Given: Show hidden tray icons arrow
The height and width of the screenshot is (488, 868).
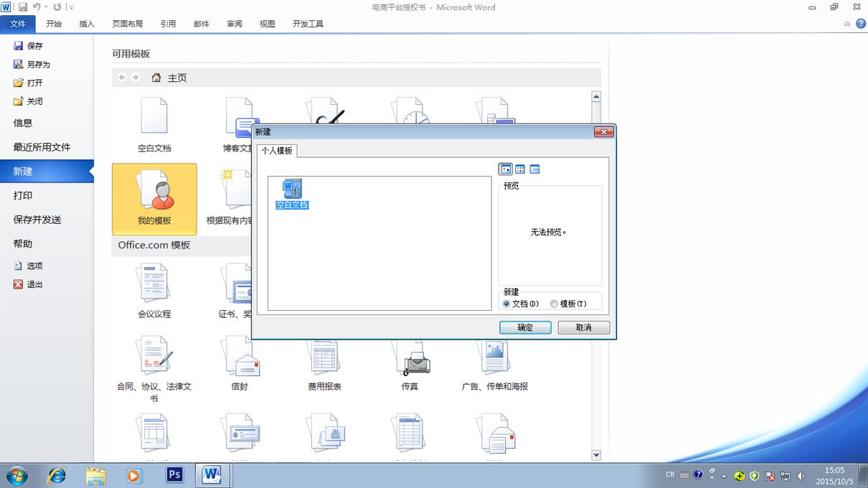Looking at the screenshot, I should click(724, 475).
